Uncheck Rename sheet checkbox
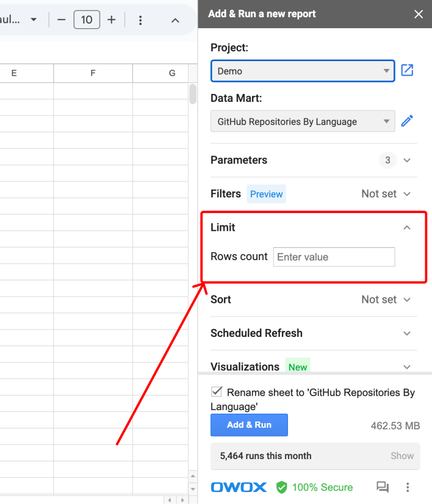432x504 pixels. [217, 392]
